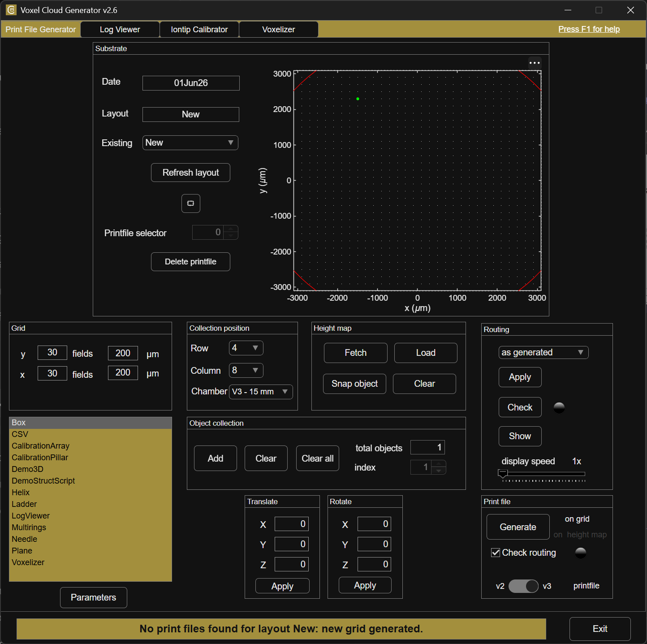The height and width of the screenshot is (644, 647).
Task: Click the Load height map button
Action: [x=426, y=353]
